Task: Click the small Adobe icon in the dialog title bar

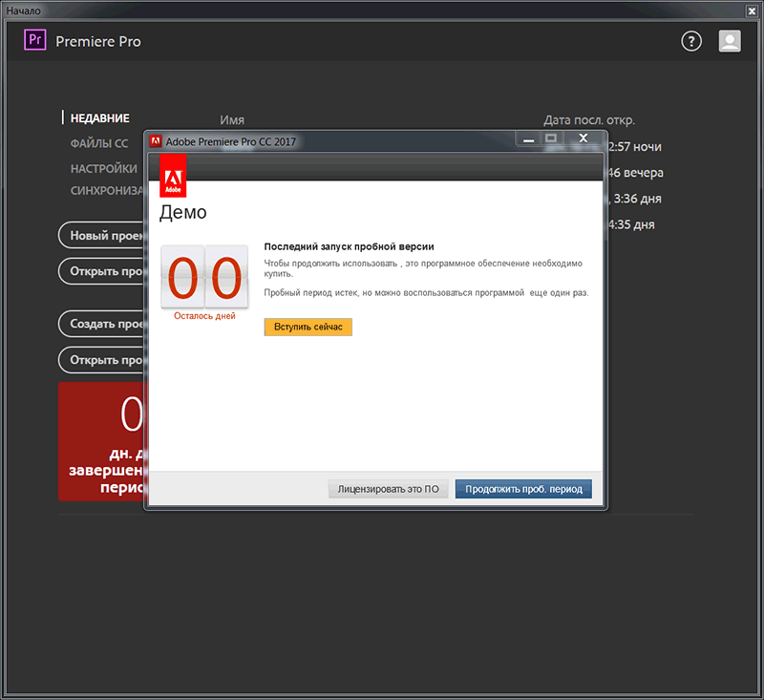Action: [x=156, y=141]
